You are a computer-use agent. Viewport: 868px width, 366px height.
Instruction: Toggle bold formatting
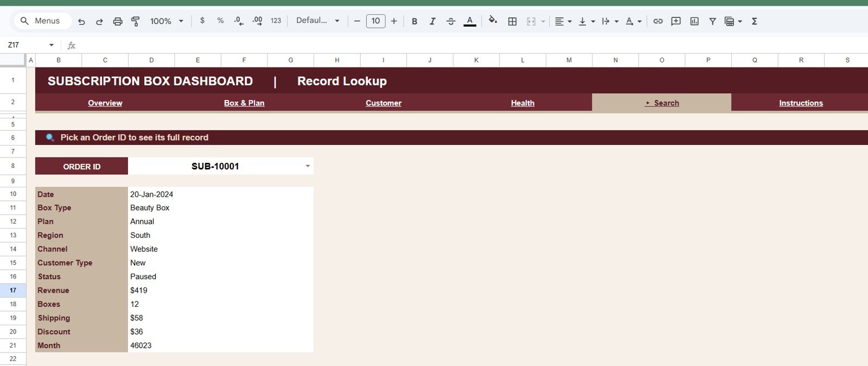[414, 21]
